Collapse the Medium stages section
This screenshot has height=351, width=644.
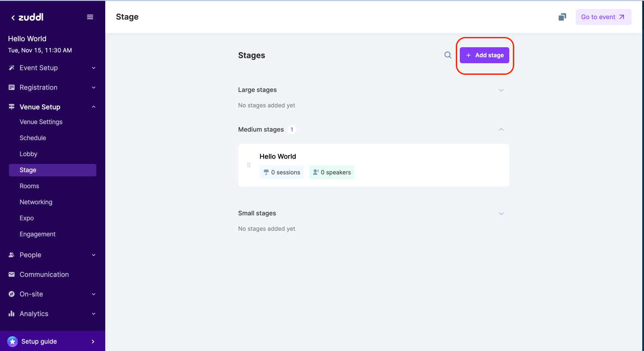pos(501,130)
